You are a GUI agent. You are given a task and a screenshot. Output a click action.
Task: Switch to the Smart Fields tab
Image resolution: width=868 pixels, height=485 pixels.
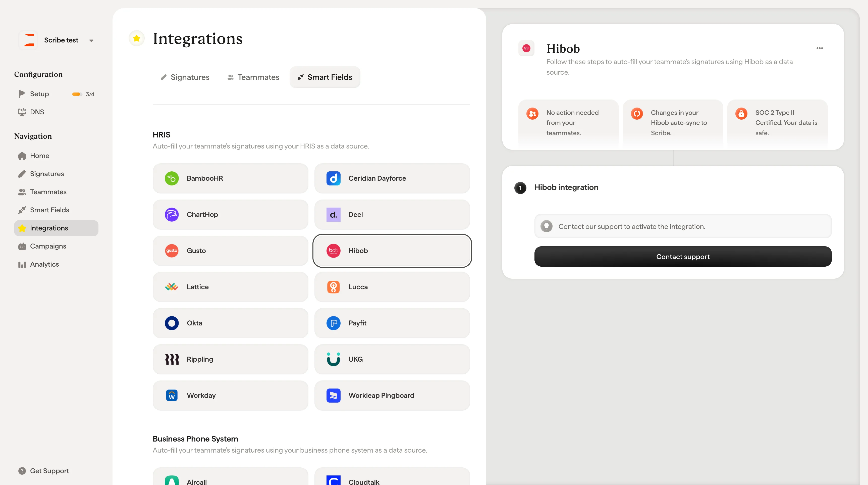point(325,77)
